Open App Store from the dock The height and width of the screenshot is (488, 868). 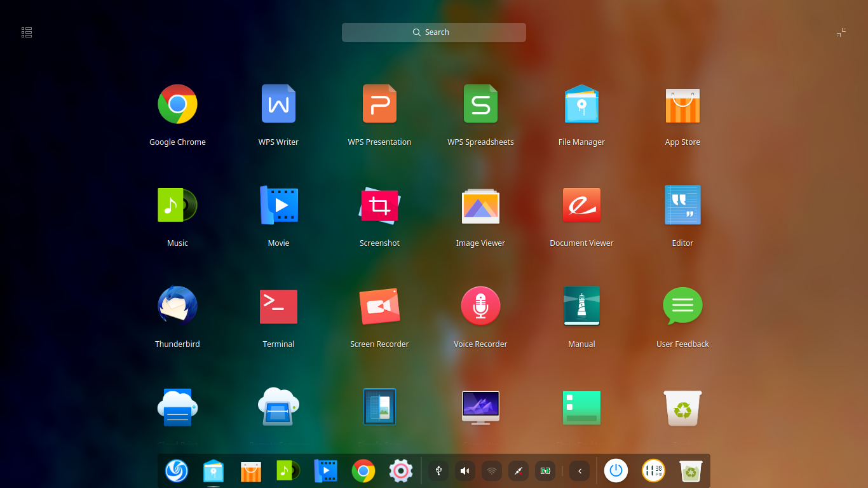coord(251,471)
